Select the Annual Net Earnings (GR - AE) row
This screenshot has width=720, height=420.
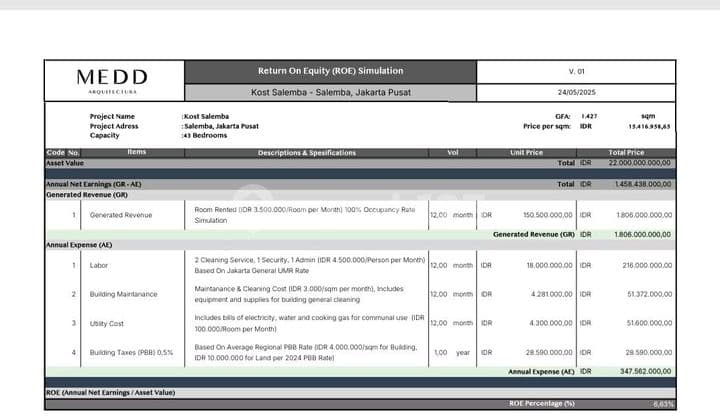(94, 184)
